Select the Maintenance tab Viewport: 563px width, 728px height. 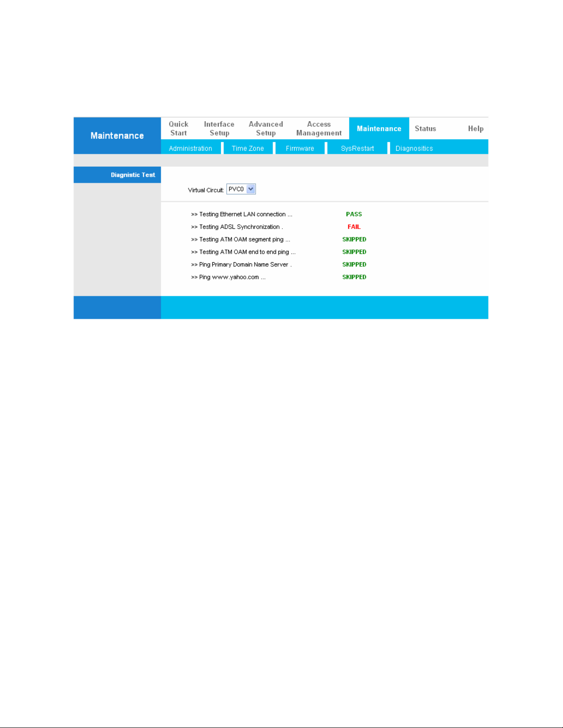point(379,129)
